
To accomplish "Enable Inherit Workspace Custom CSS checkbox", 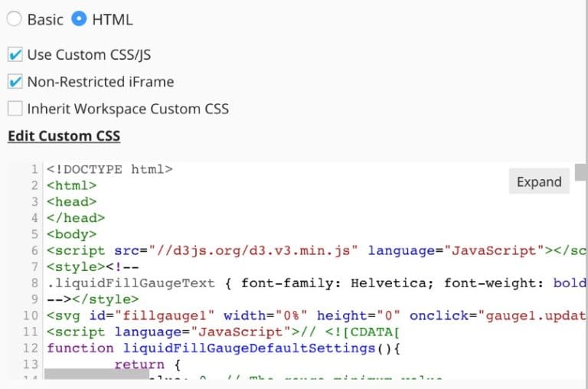I will pos(15,109).
